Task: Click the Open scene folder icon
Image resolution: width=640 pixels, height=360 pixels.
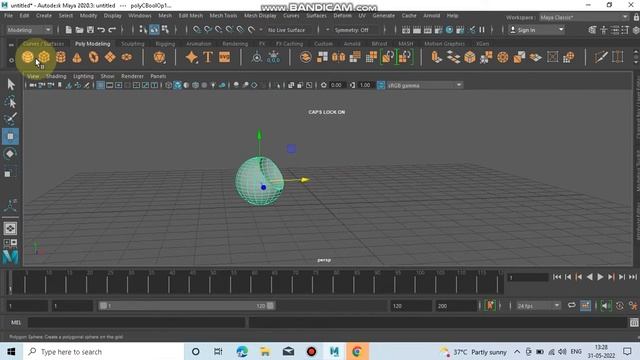Action: pos(79,30)
